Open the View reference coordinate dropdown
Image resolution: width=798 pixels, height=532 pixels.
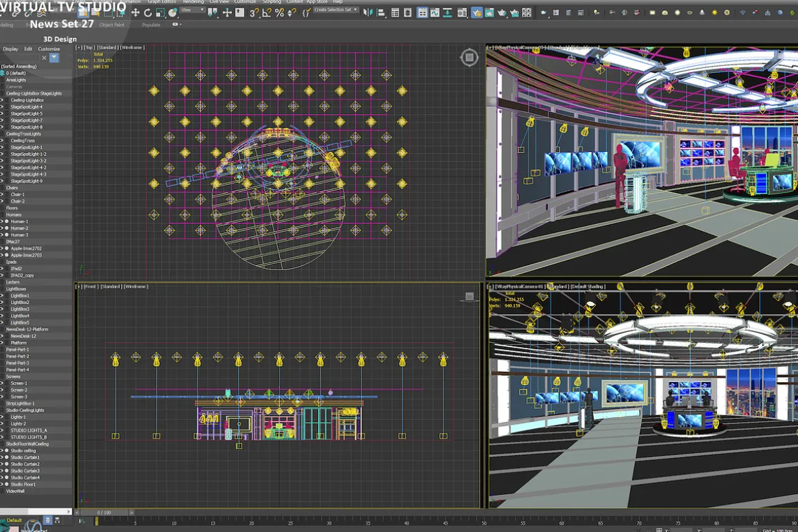click(193, 10)
